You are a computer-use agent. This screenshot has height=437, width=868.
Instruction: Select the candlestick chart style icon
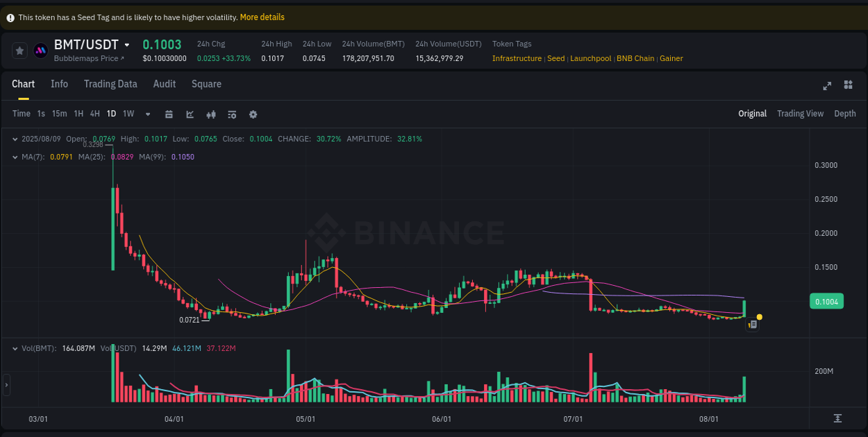click(211, 114)
